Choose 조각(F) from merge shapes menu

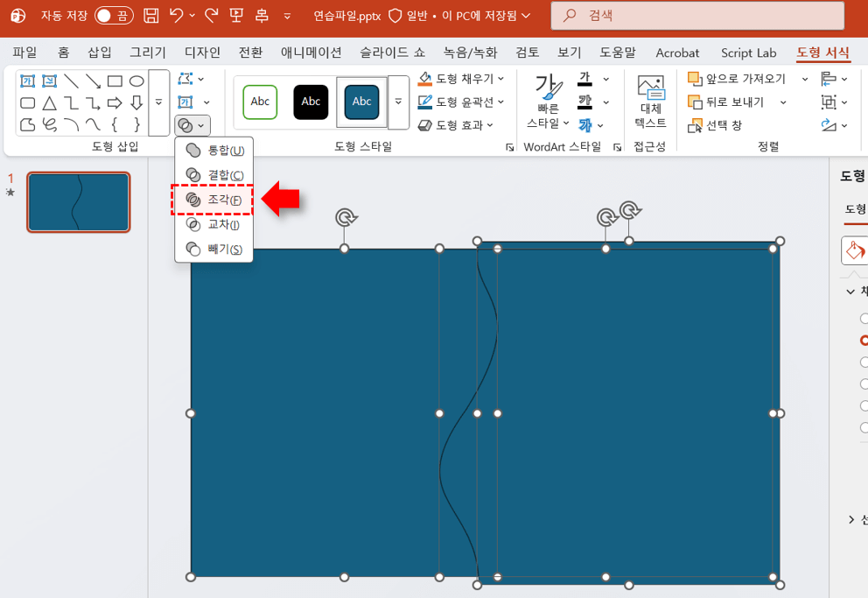point(213,201)
